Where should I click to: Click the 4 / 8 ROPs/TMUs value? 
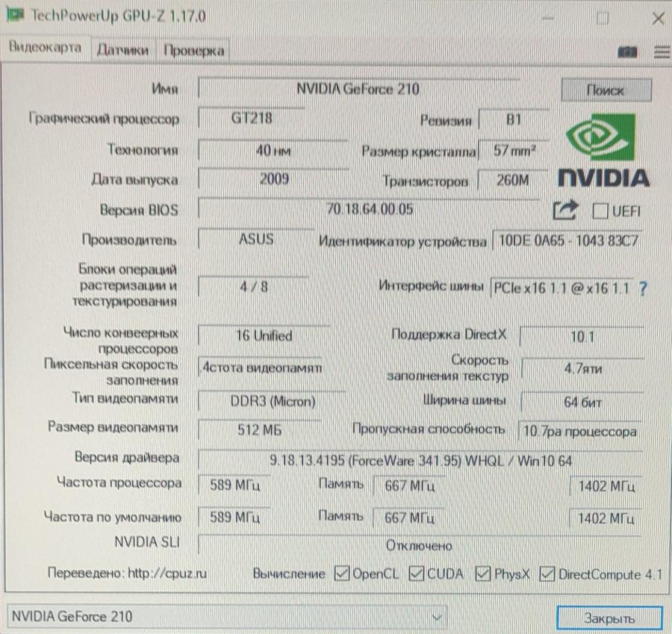point(253,287)
